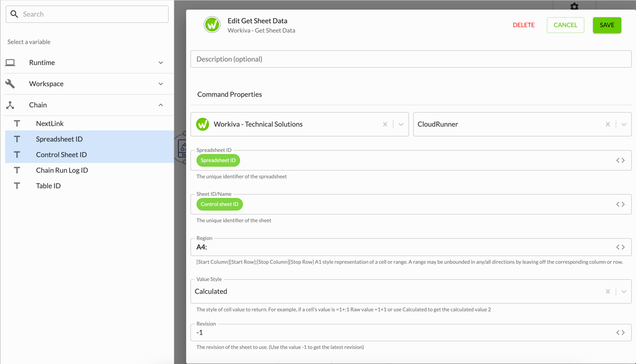
Task: Click the CANCEL button
Action: 565,25
